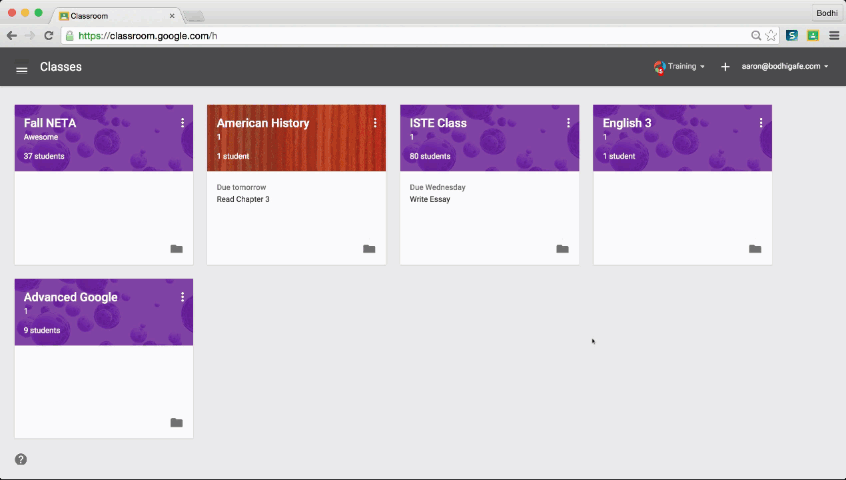
Task: Open Fall NETA class Drive folder
Action: coord(176,249)
